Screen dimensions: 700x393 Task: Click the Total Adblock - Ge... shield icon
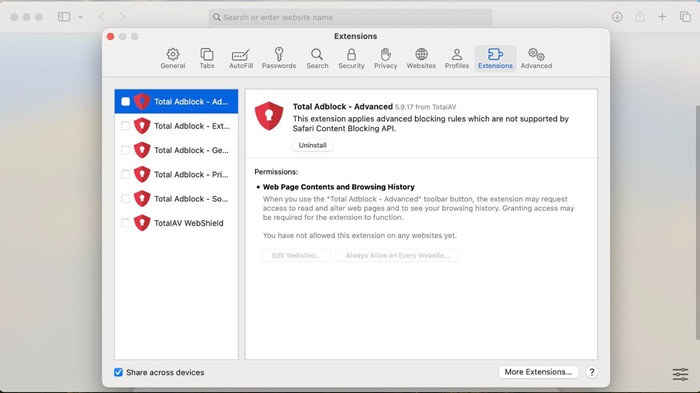coord(142,150)
